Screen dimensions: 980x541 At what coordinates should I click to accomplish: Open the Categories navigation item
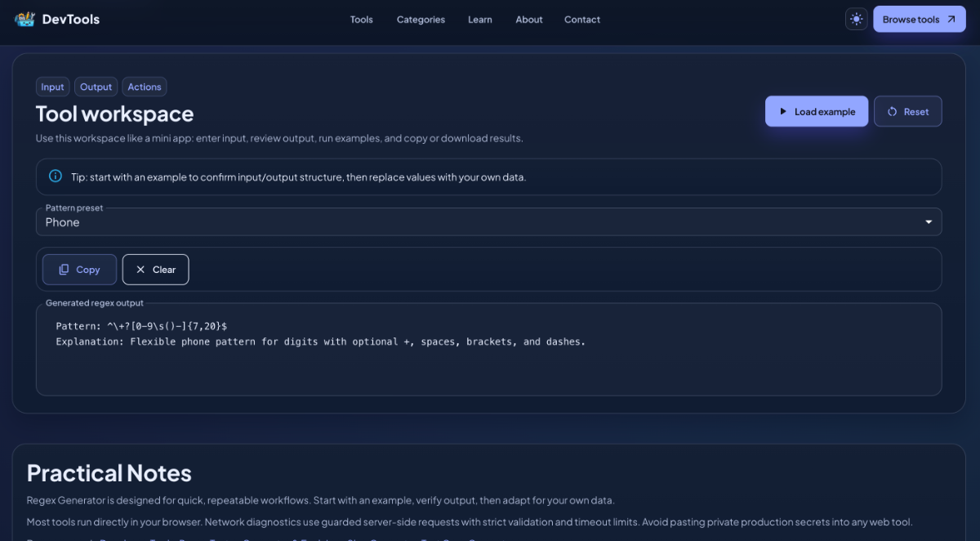[421, 20]
